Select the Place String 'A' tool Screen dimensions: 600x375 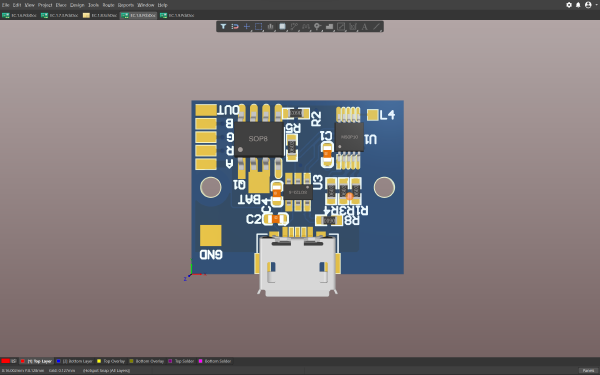[364, 26]
